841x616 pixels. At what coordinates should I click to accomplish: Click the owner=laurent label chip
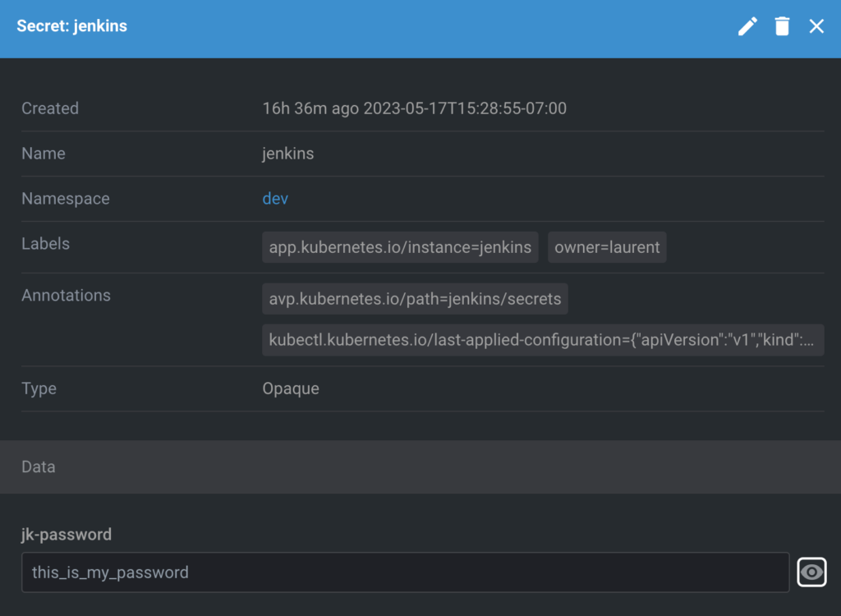coord(607,247)
